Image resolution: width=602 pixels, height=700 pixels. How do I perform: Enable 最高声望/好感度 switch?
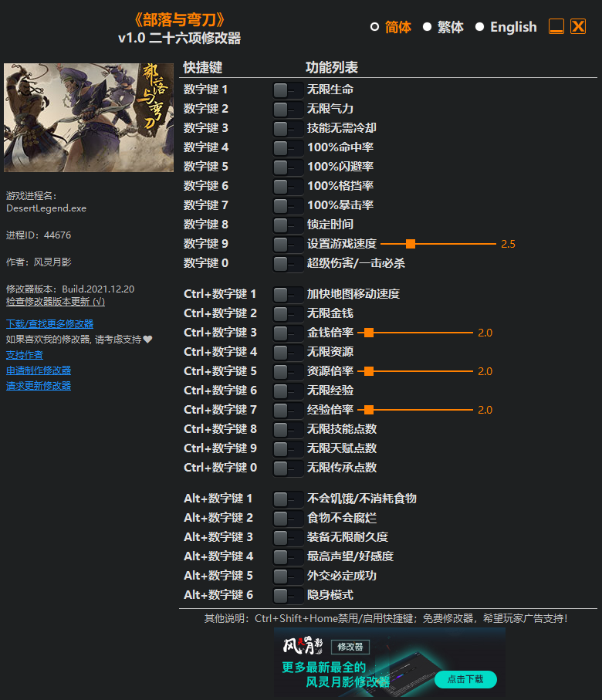pyautogui.click(x=288, y=556)
